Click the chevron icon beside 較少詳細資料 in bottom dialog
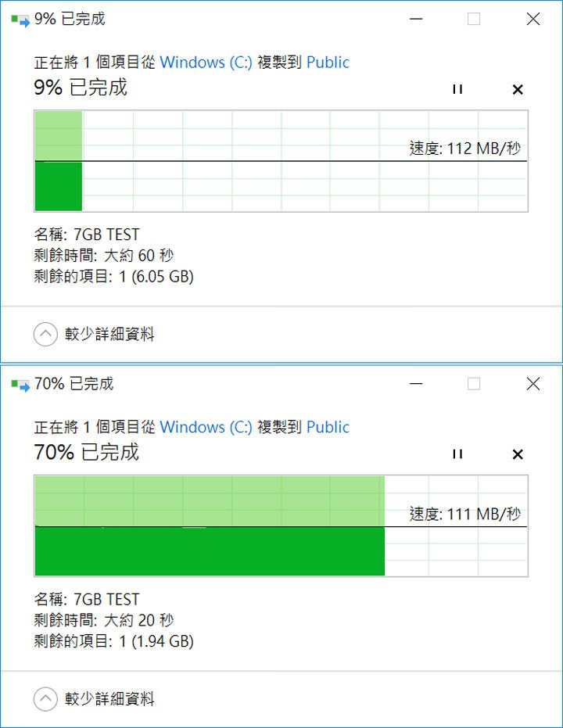The image size is (563, 728). pos(45,699)
